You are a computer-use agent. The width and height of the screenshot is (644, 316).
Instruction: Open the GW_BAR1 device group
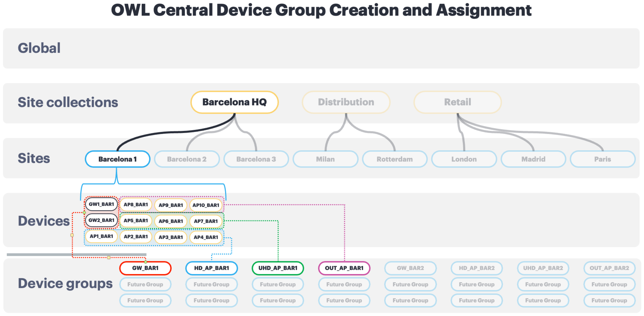(145, 268)
